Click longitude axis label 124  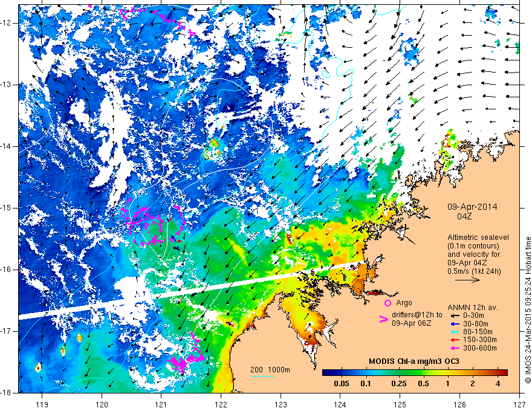pos(340,404)
